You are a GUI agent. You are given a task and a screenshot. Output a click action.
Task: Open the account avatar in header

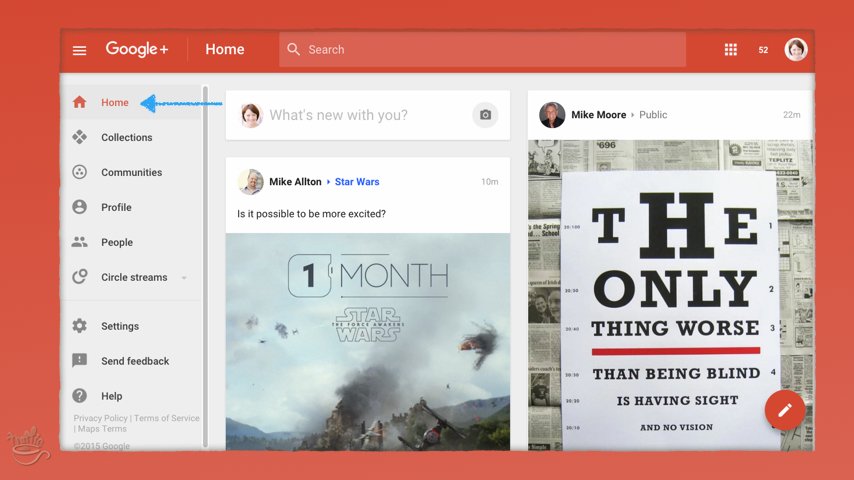pyautogui.click(x=796, y=50)
